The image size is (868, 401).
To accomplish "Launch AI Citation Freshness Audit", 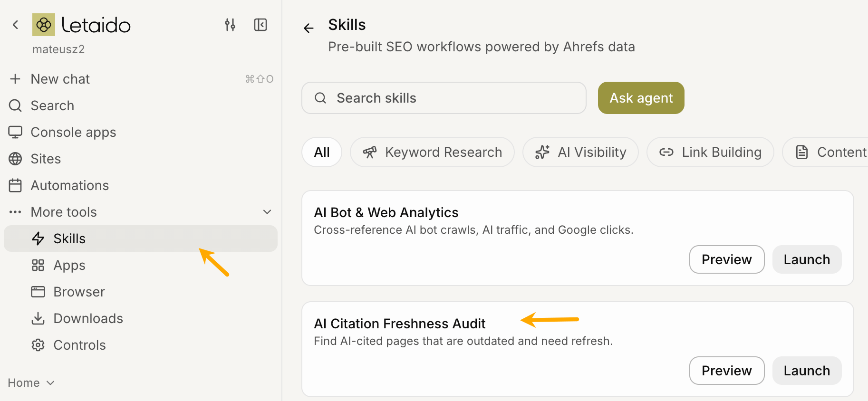I will pyautogui.click(x=807, y=371).
